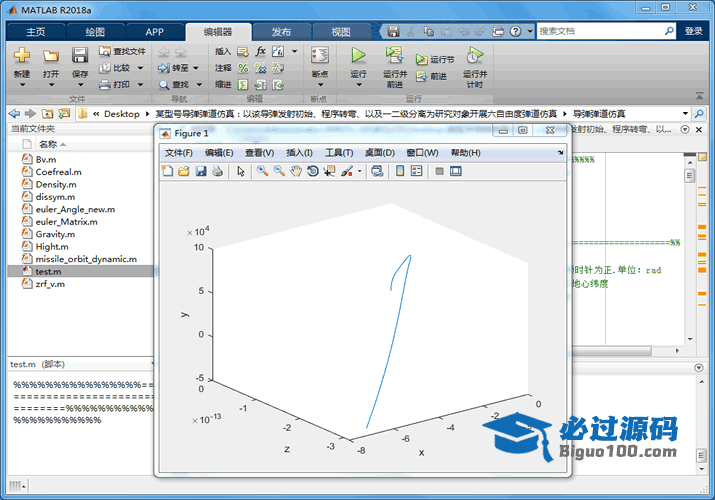Click the green Run (运行) icon

[358, 55]
